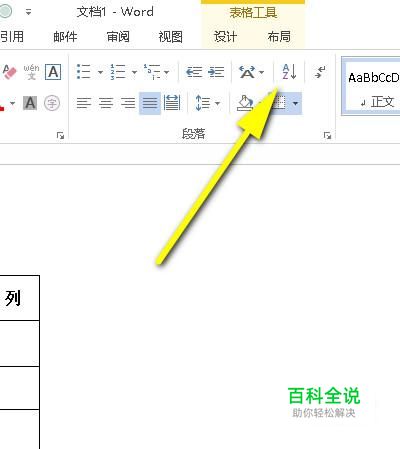Click the table cell containing 列

pos(19,298)
